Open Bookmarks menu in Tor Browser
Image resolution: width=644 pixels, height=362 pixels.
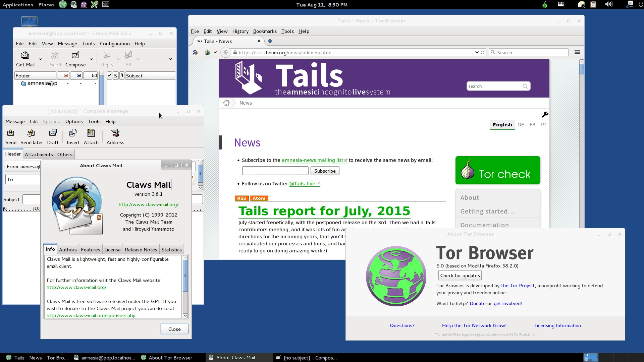tap(265, 31)
